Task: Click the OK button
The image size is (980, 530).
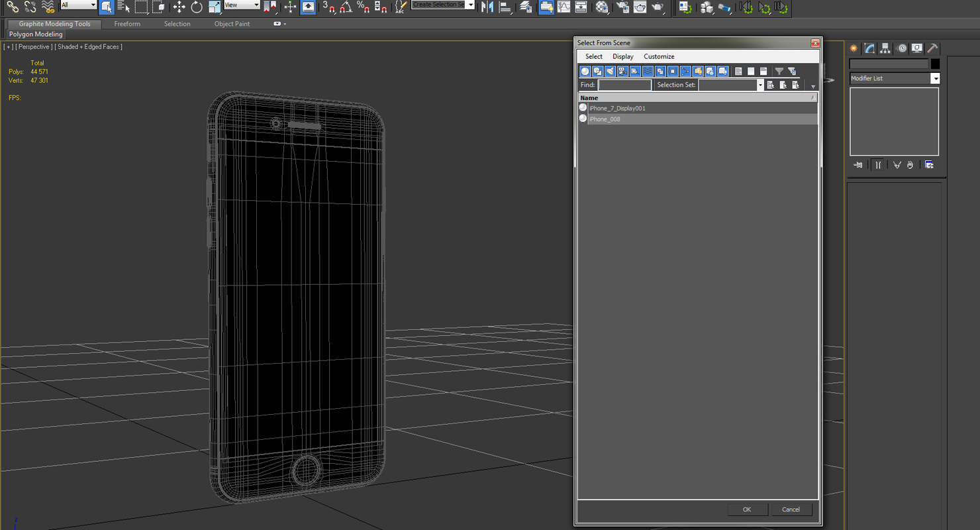Action: click(x=747, y=509)
